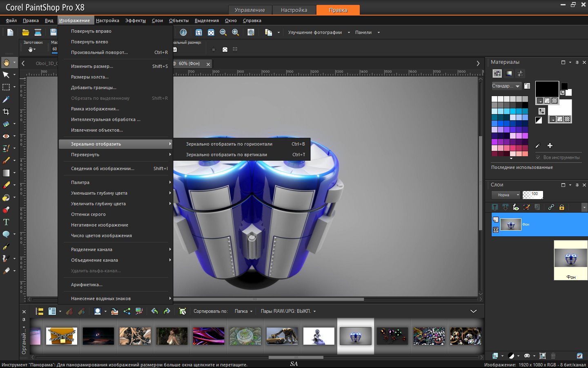The image size is (588, 368).
Task: Select the Pick arrow tool
Action: pos(6,75)
